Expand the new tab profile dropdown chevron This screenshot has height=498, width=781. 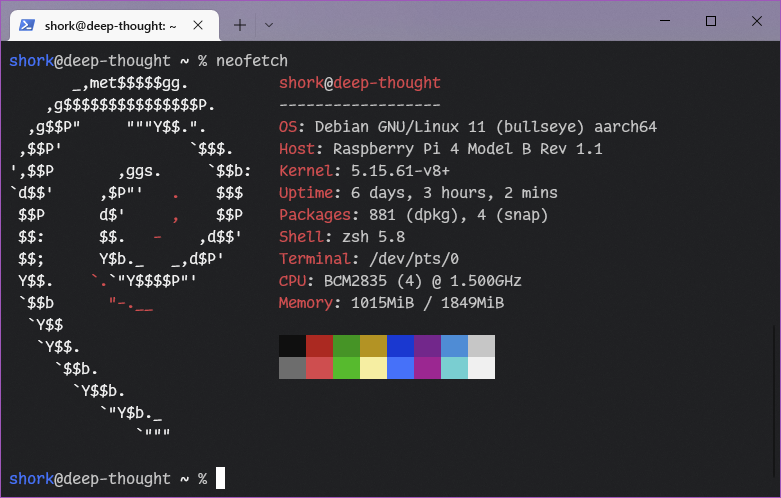pos(269,23)
